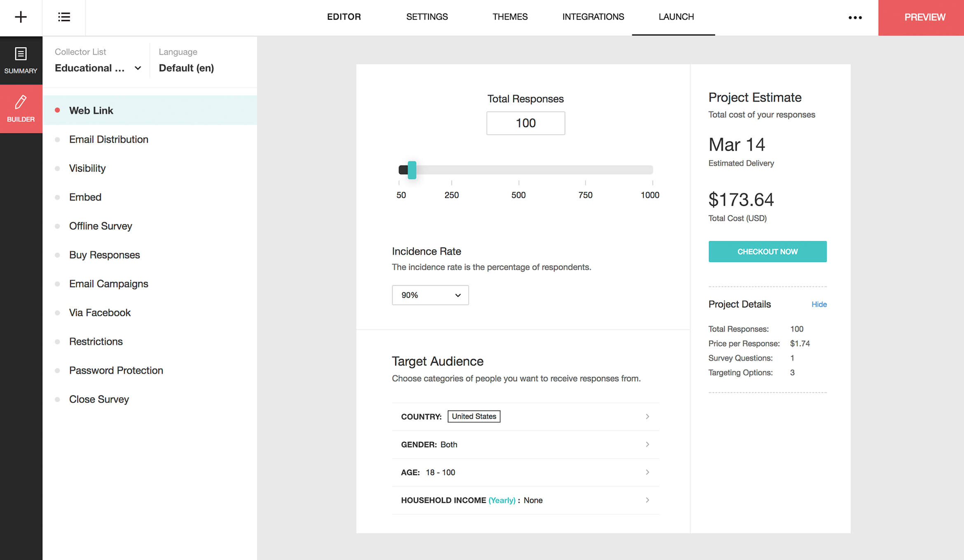
Task: Select the Web Link collector option
Action: (91, 110)
